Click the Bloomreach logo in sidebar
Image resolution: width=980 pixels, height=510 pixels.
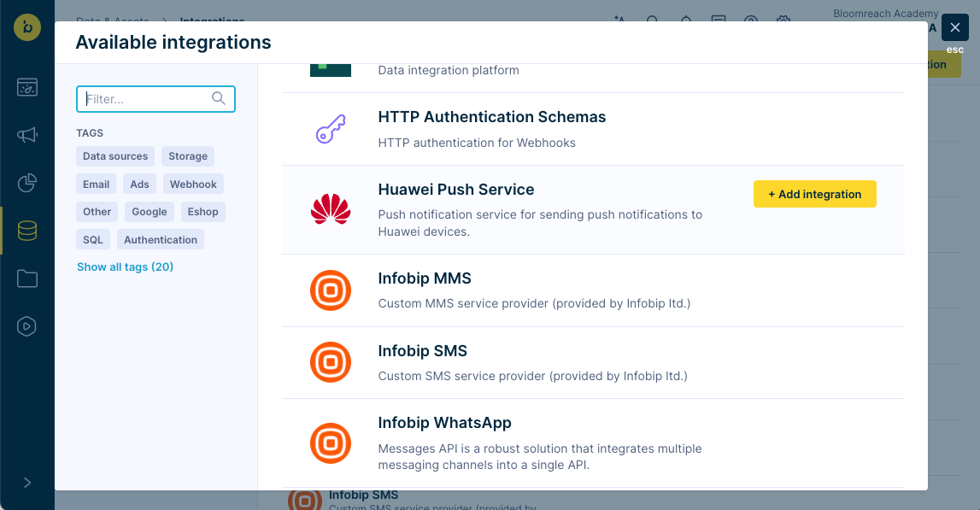click(x=26, y=27)
